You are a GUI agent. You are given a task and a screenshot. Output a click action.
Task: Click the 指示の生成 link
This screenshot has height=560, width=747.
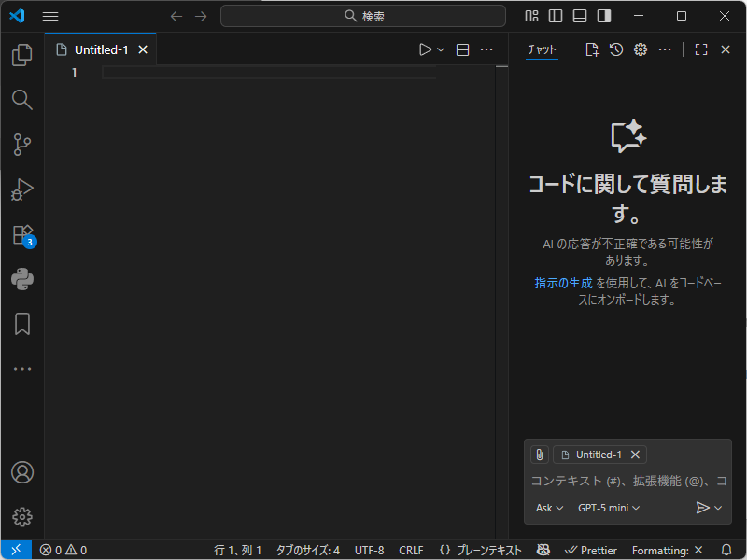[x=563, y=283]
